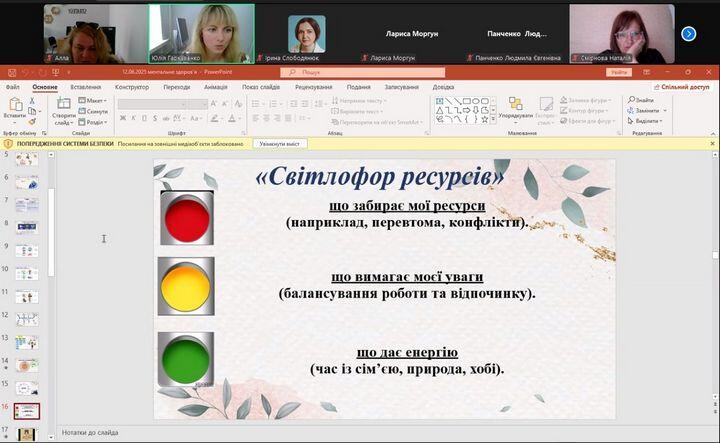Open the font name combo box

(x=152, y=104)
